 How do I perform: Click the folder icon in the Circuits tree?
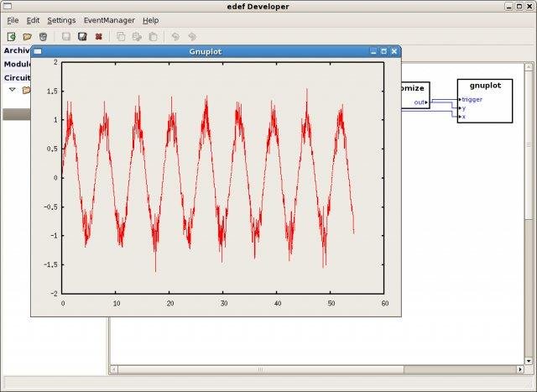[x=26, y=90]
